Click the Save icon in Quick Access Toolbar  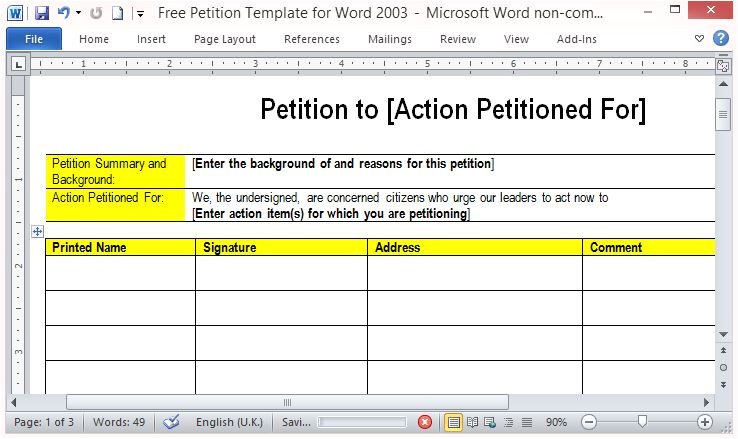click(x=41, y=13)
